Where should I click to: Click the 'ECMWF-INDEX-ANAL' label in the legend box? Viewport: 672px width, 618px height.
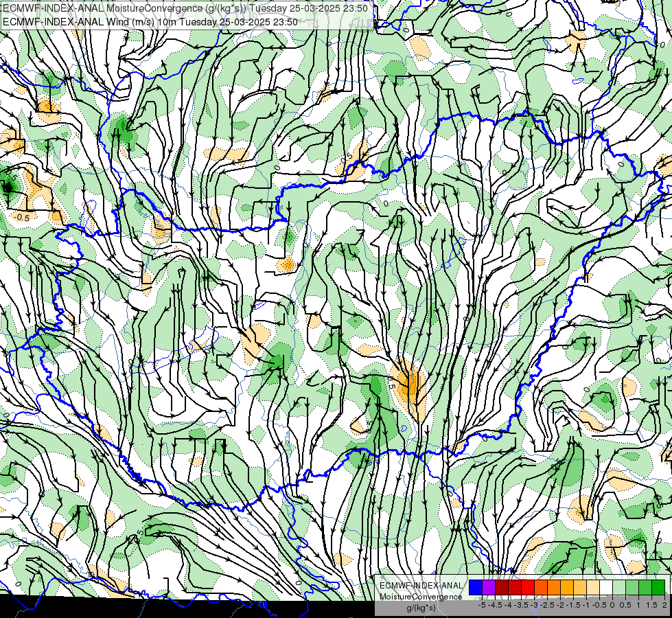click(x=421, y=586)
